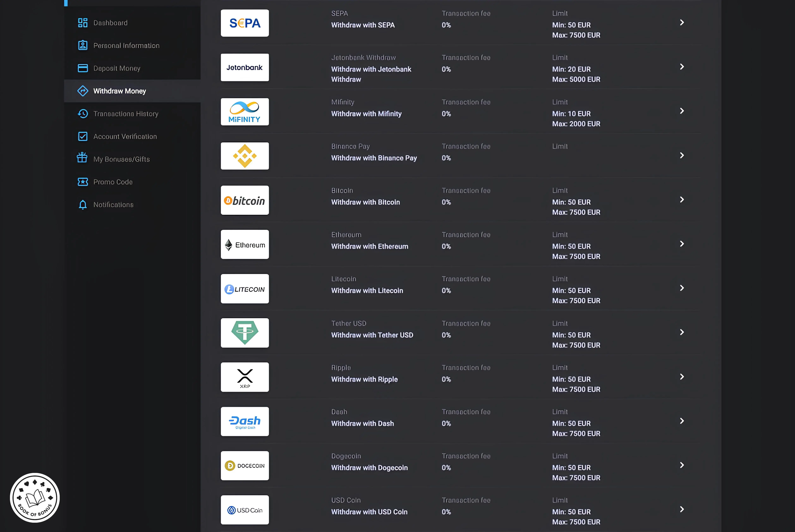
Task: Click 'Max: 5000 EUR' Jetonbank limit
Action: [x=576, y=79]
